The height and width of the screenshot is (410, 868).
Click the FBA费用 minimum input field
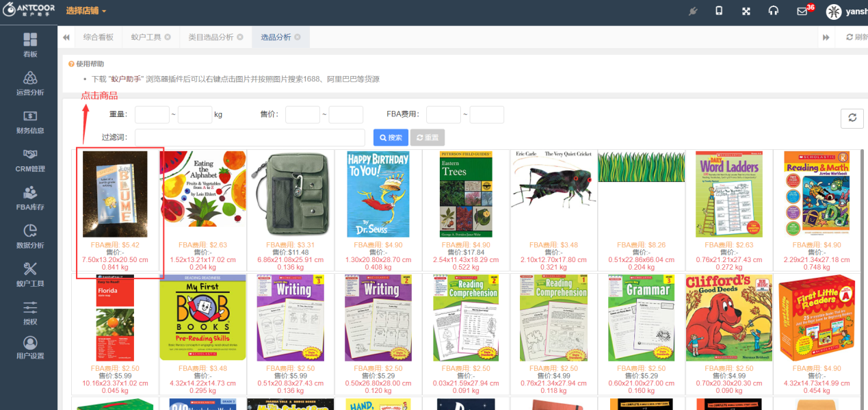click(443, 114)
